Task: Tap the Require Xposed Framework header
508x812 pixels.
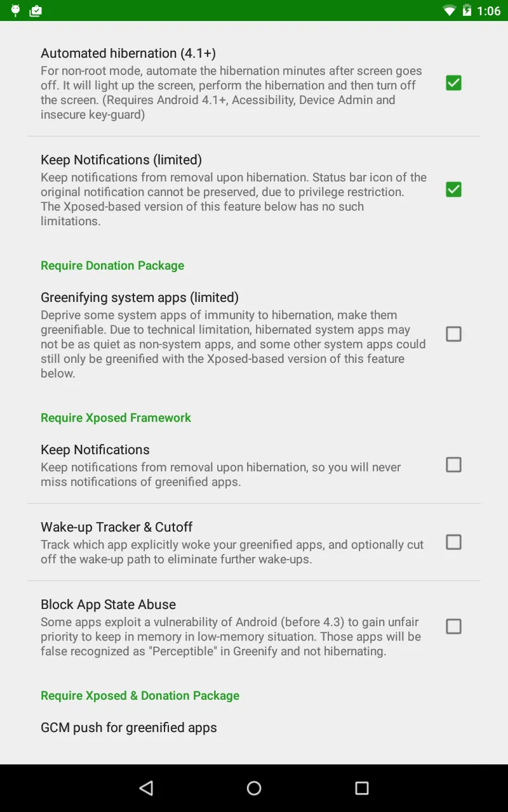Action: coord(116,417)
